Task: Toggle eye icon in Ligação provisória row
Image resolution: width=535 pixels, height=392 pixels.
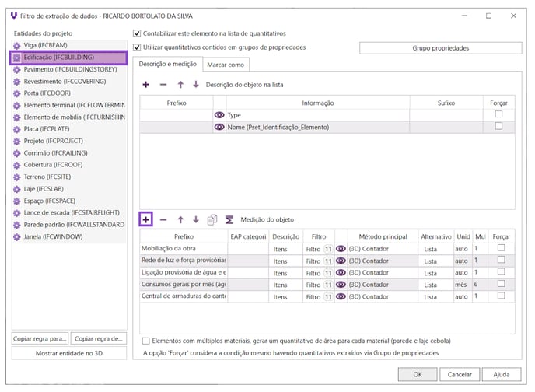Action: coord(341,272)
